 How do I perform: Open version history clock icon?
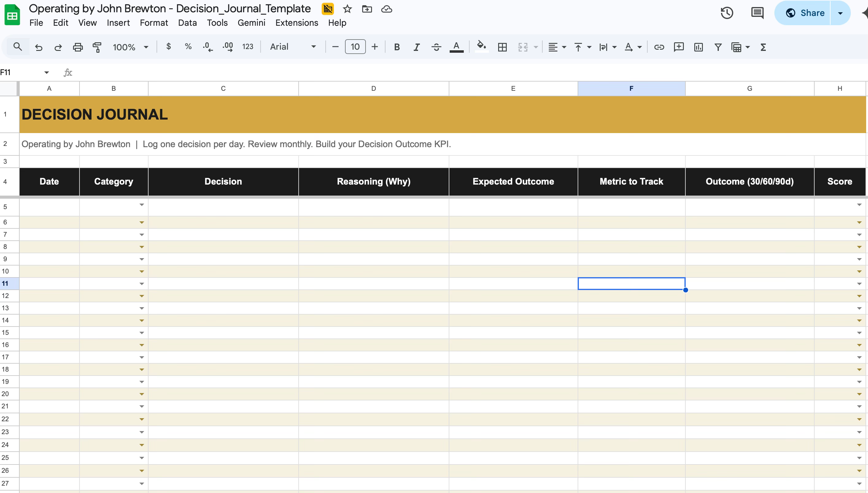click(x=727, y=13)
